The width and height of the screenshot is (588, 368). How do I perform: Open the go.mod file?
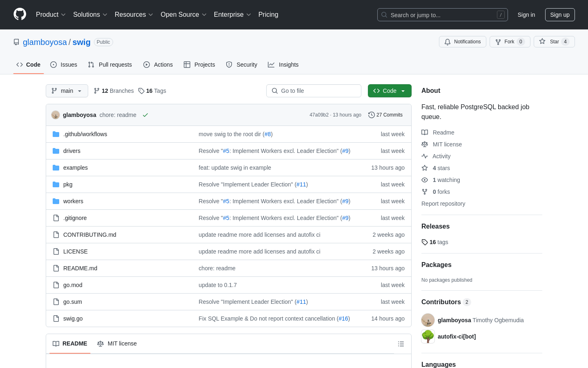click(x=73, y=285)
